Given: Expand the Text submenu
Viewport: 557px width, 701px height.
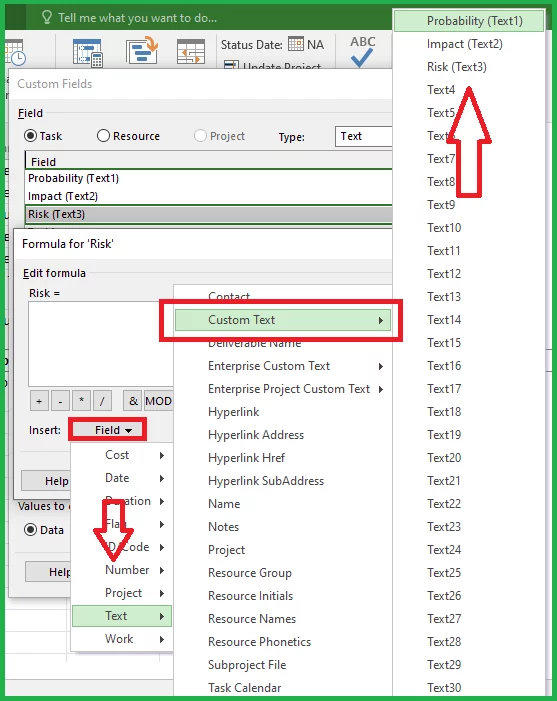Looking at the screenshot, I should 122,616.
